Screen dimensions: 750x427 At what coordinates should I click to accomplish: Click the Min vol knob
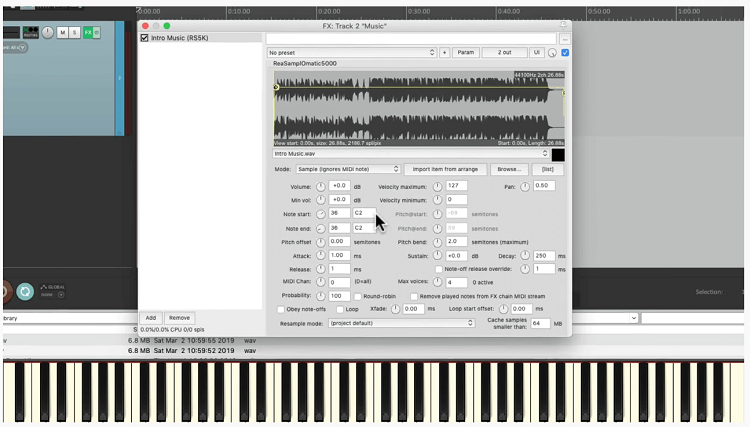click(320, 200)
